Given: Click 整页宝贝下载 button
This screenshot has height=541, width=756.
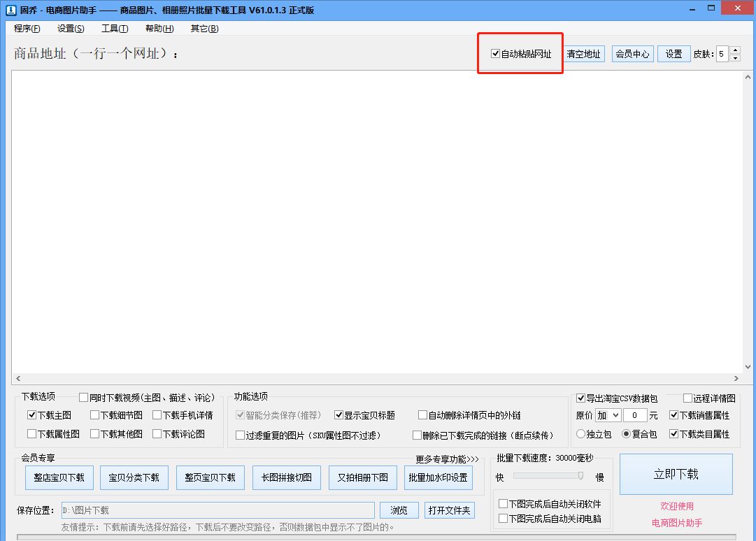Looking at the screenshot, I should (x=211, y=477).
